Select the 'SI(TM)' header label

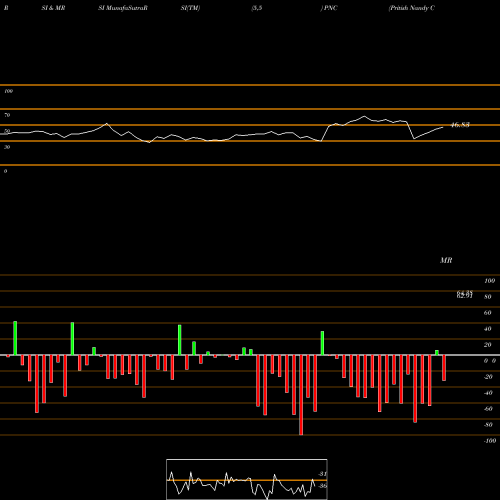(190, 8)
